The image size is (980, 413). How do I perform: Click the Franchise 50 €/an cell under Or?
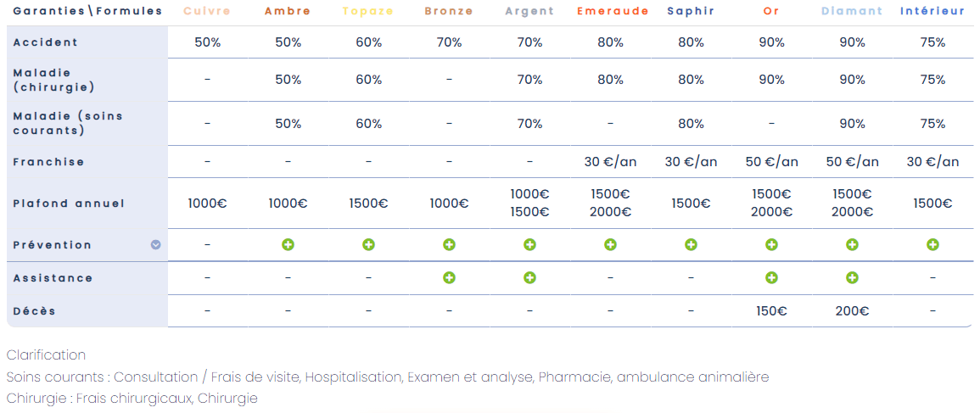point(771,162)
